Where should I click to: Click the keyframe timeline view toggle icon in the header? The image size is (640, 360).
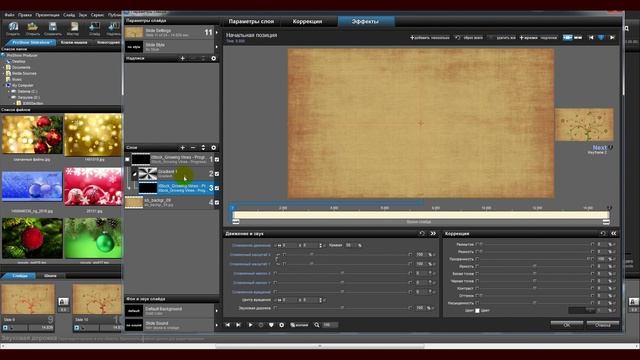click(x=567, y=38)
